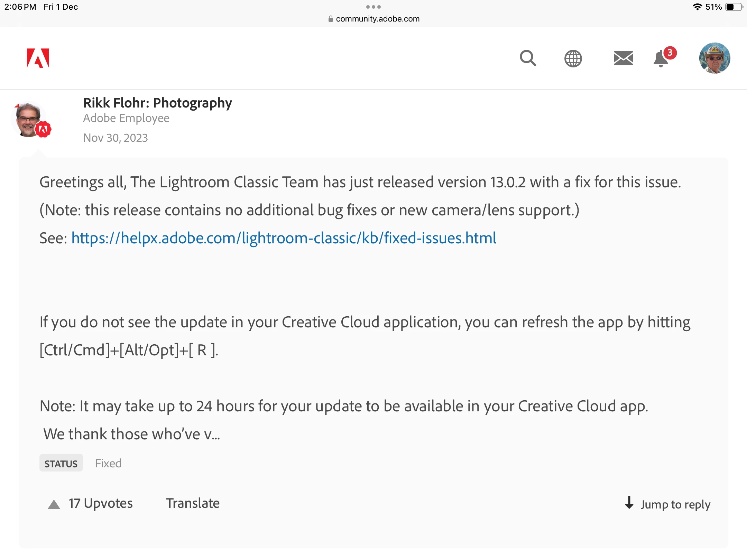Image resolution: width=747 pixels, height=560 pixels.
Task: Open the envelope messages icon
Action: click(x=623, y=58)
